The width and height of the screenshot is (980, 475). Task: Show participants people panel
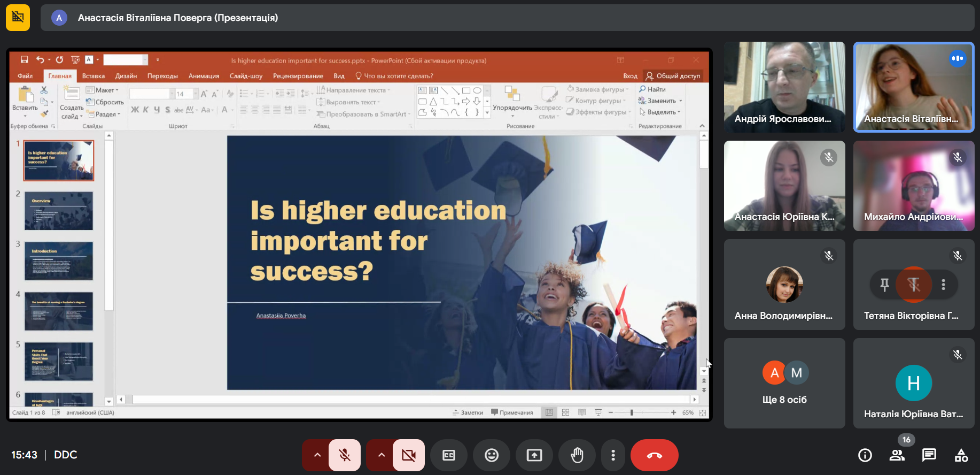tap(897, 455)
